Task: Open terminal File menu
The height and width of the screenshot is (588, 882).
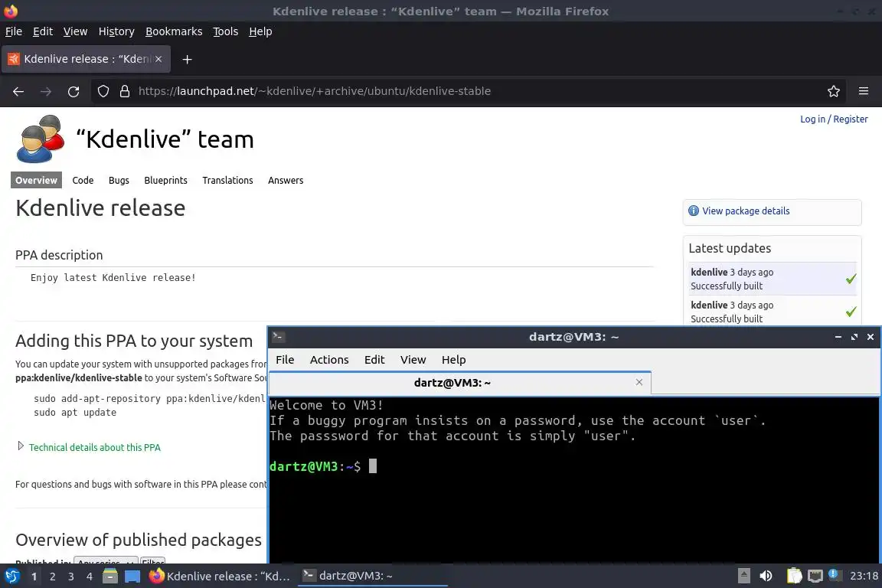Action: 285,360
